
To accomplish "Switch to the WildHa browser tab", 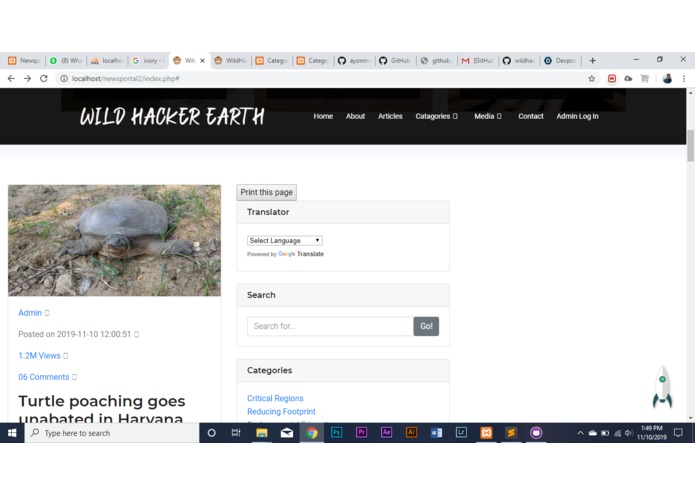I will (x=230, y=61).
